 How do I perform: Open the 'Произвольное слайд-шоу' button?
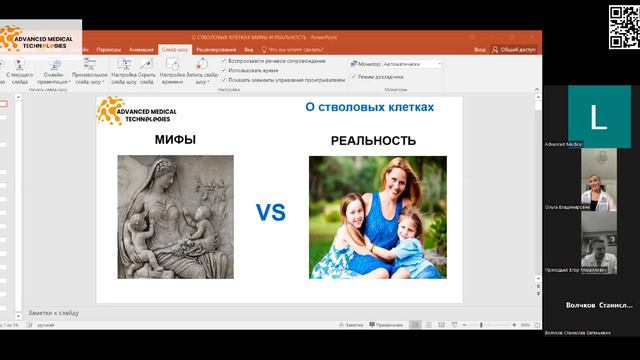pyautogui.click(x=89, y=71)
